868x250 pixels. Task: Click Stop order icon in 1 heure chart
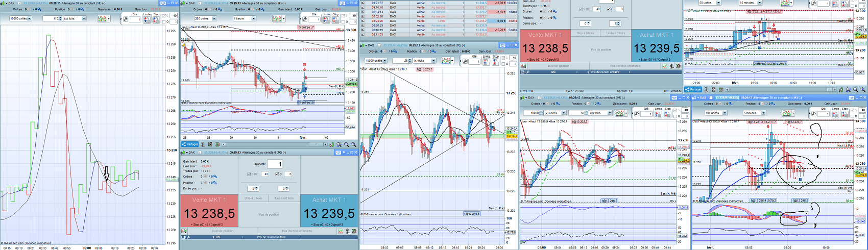335,20
